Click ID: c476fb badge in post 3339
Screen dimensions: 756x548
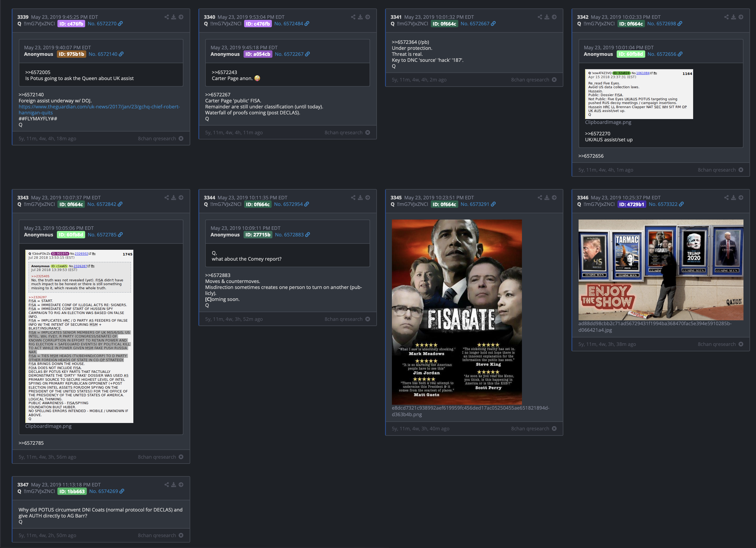point(71,24)
